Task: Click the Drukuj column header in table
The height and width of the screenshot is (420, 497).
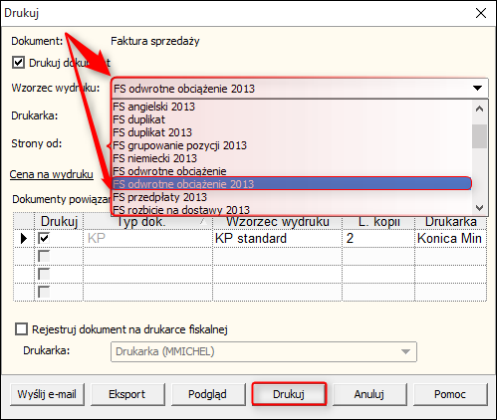Action: point(59,221)
